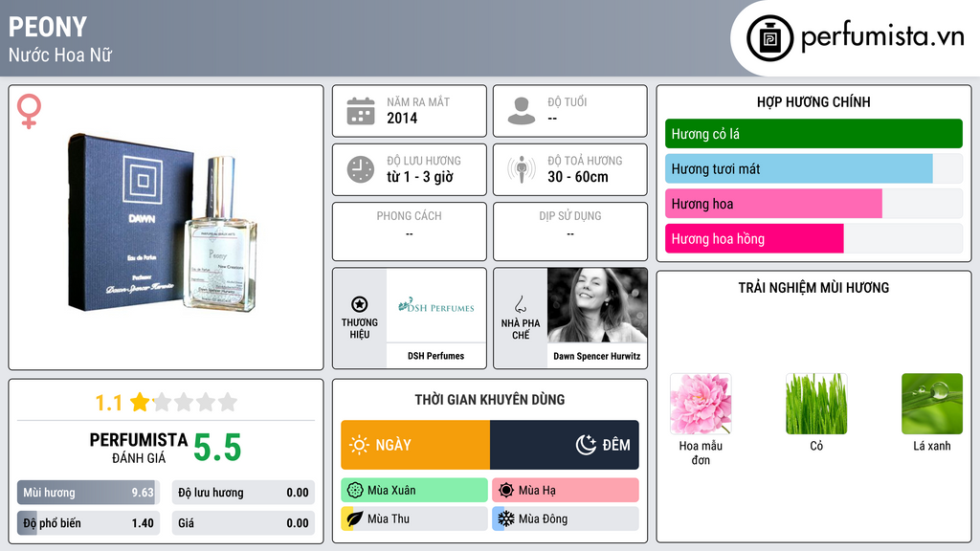Open the Dawn Spencer Hurwitz name link

[x=597, y=356]
